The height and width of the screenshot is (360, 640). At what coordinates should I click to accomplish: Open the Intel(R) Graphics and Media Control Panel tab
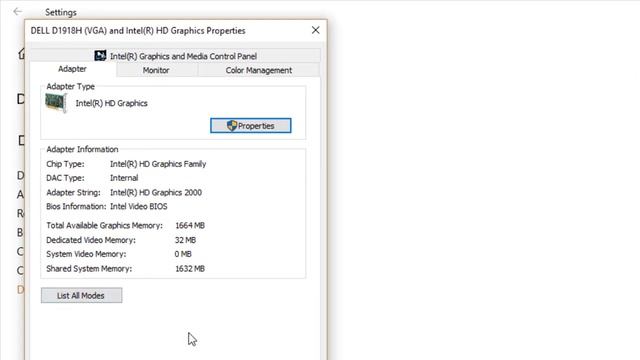click(175, 56)
